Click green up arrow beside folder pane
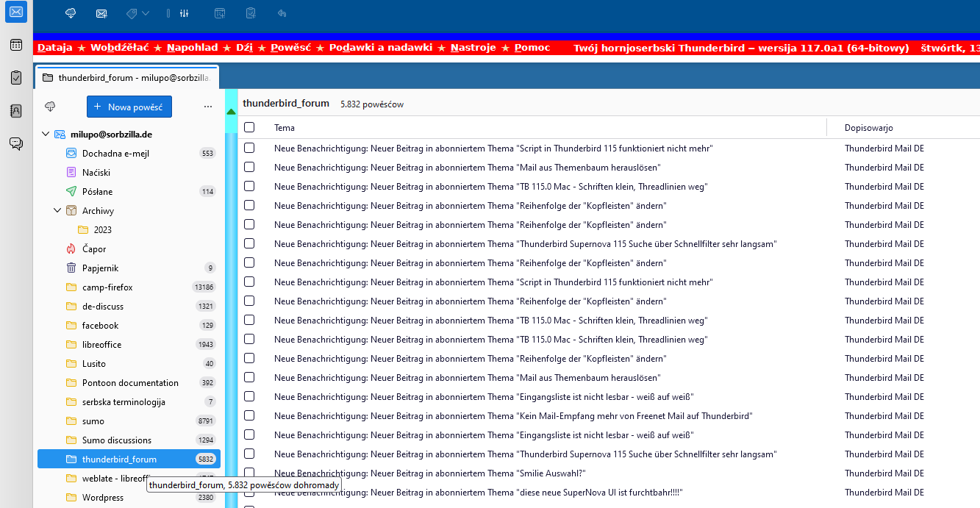Viewport: 980px width, 508px height. tap(231, 112)
